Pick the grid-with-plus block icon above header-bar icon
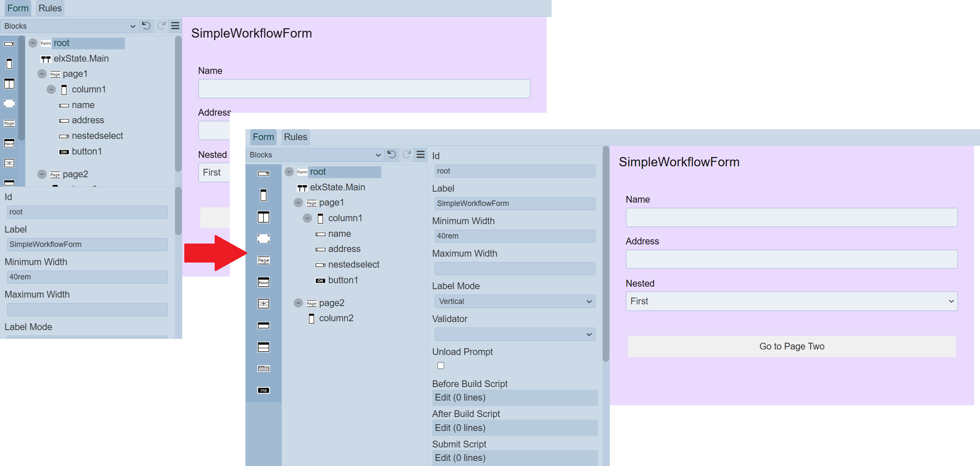 [x=263, y=304]
